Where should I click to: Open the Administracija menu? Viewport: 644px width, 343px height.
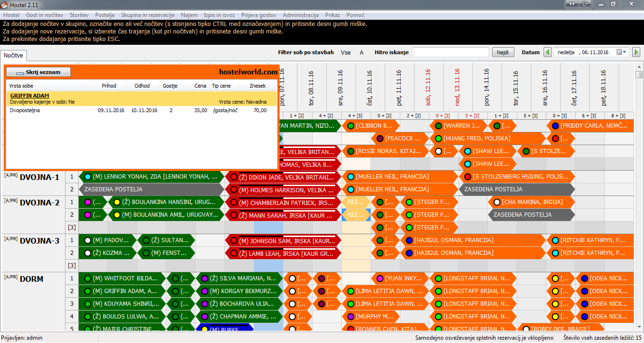(x=300, y=15)
